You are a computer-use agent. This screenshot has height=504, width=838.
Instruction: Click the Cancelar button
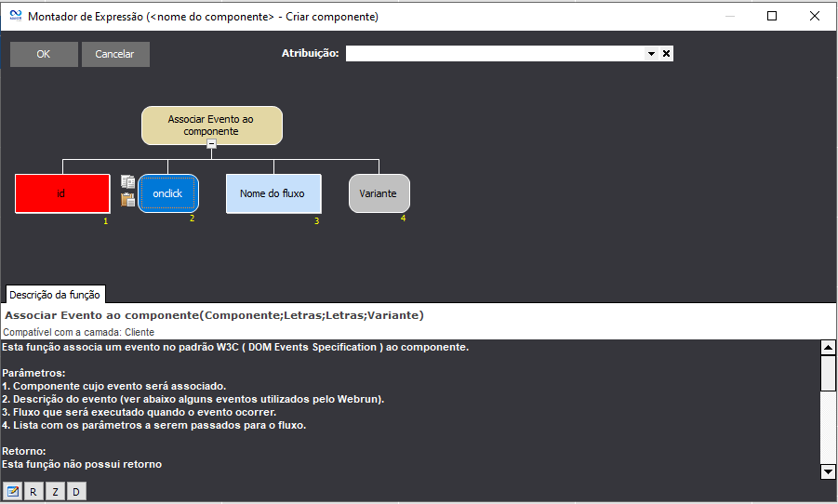click(115, 54)
